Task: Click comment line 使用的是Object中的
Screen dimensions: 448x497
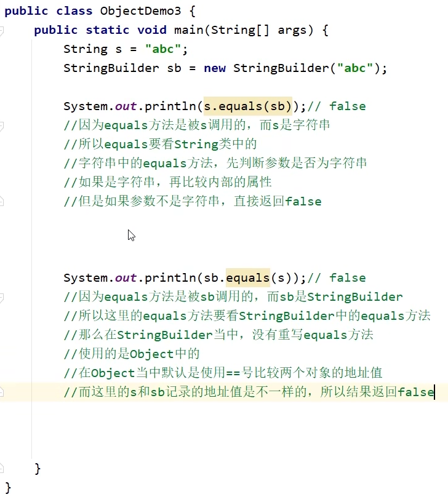Action: coord(131,354)
